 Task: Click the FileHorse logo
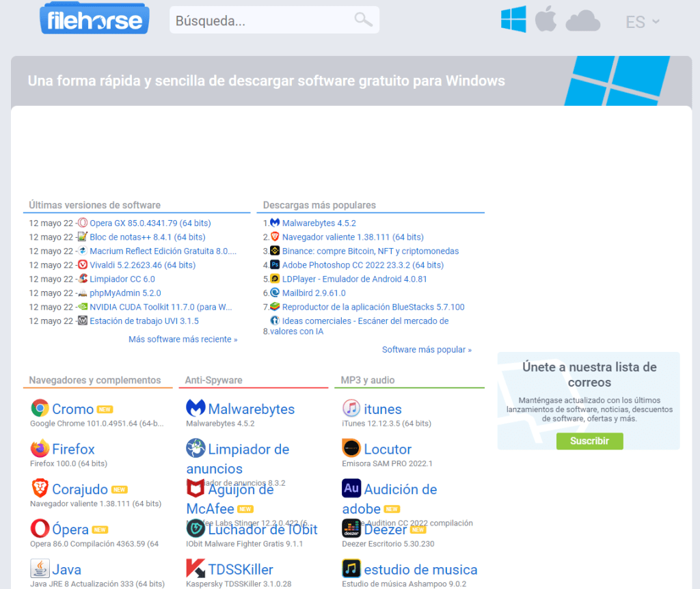[x=94, y=18]
